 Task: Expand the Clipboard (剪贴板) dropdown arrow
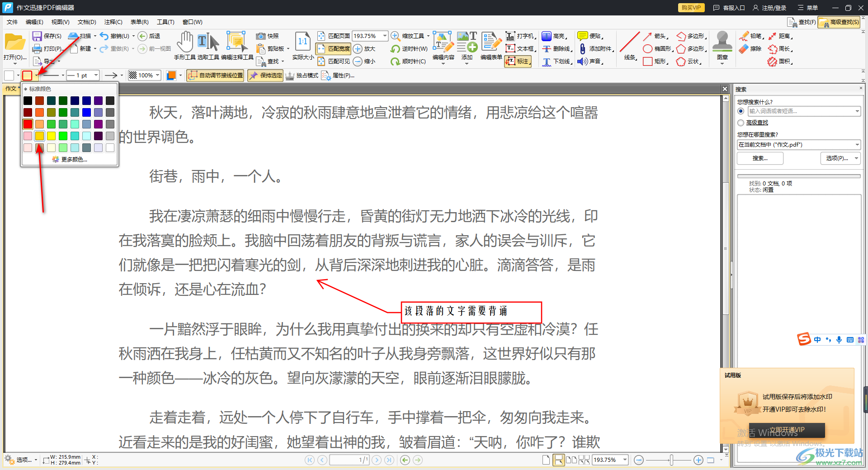click(x=288, y=48)
